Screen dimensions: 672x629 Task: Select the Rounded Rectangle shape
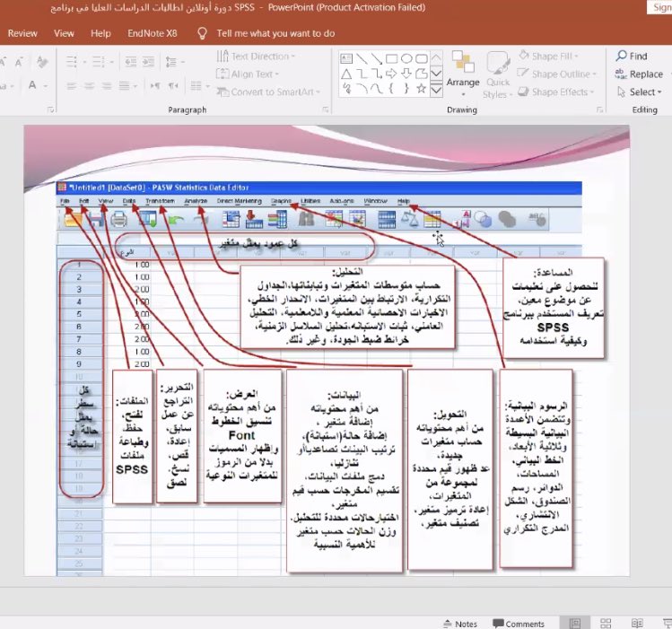[x=422, y=58]
